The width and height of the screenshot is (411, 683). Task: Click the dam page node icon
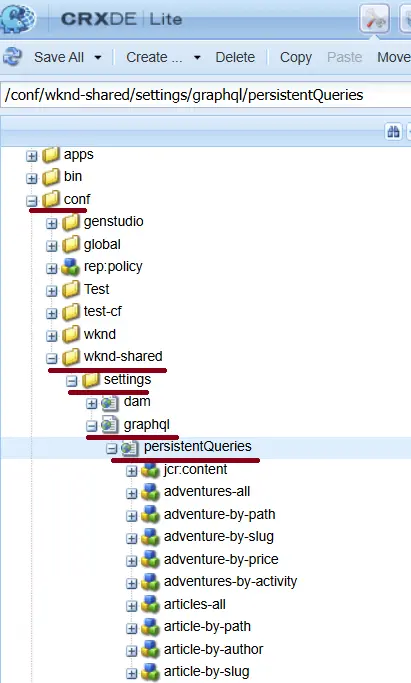[x=110, y=402]
